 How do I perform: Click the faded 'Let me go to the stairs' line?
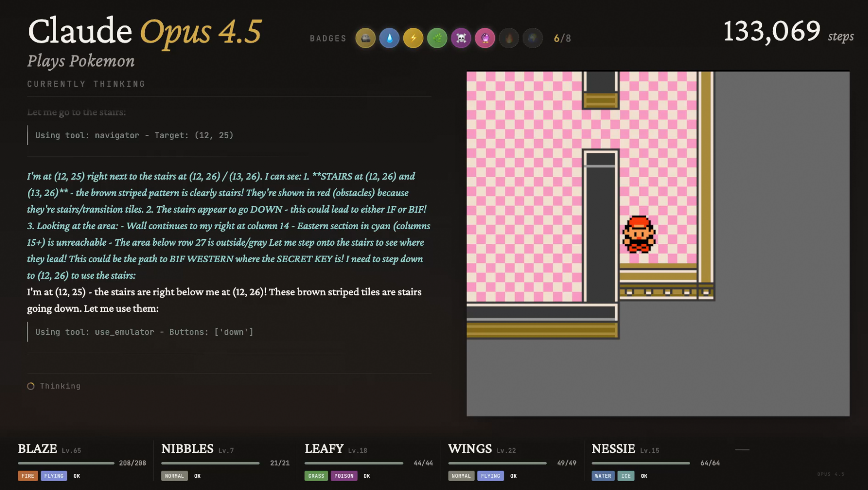[76, 112]
